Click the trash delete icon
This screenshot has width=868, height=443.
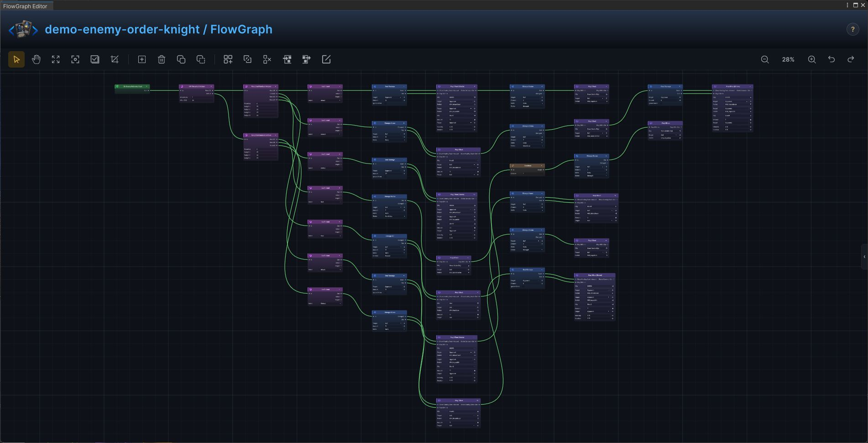point(162,59)
